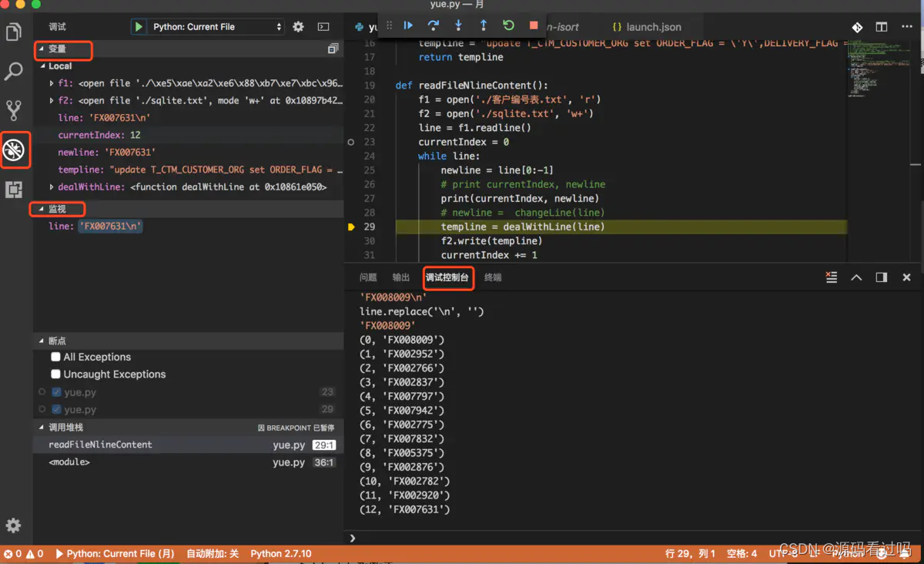The height and width of the screenshot is (564, 924).
Task: Enable the All Exceptions checkbox
Action: coord(55,357)
